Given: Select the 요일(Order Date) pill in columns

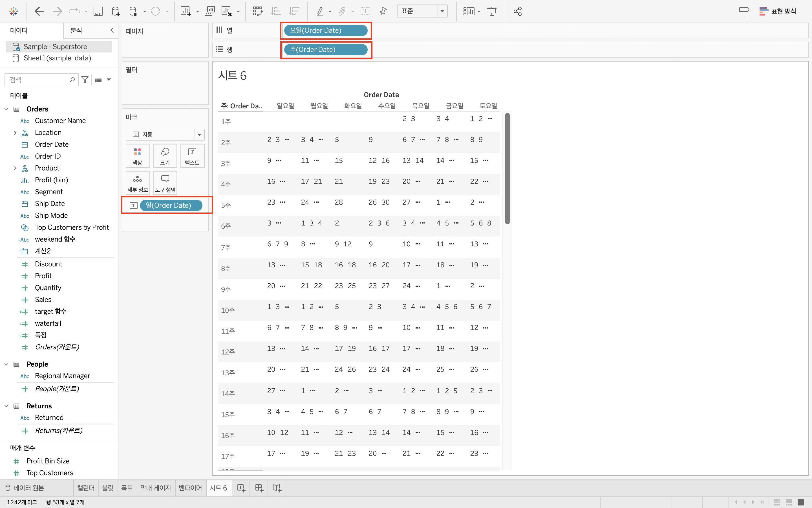Looking at the screenshot, I should 325,30.
